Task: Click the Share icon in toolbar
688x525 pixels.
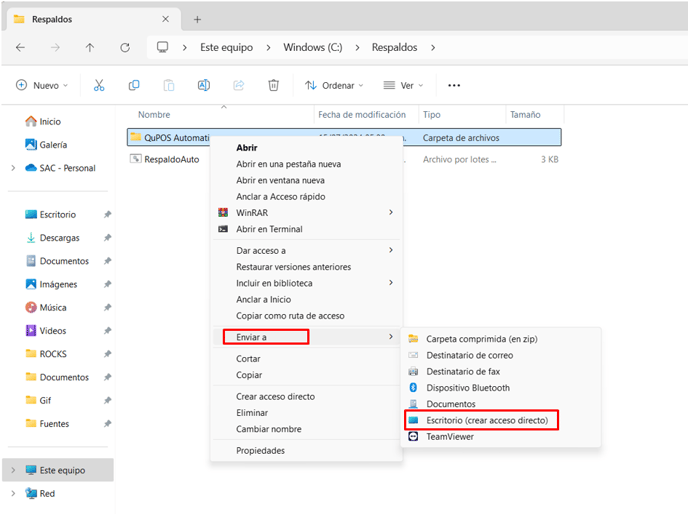Action: tap(239, 85)
